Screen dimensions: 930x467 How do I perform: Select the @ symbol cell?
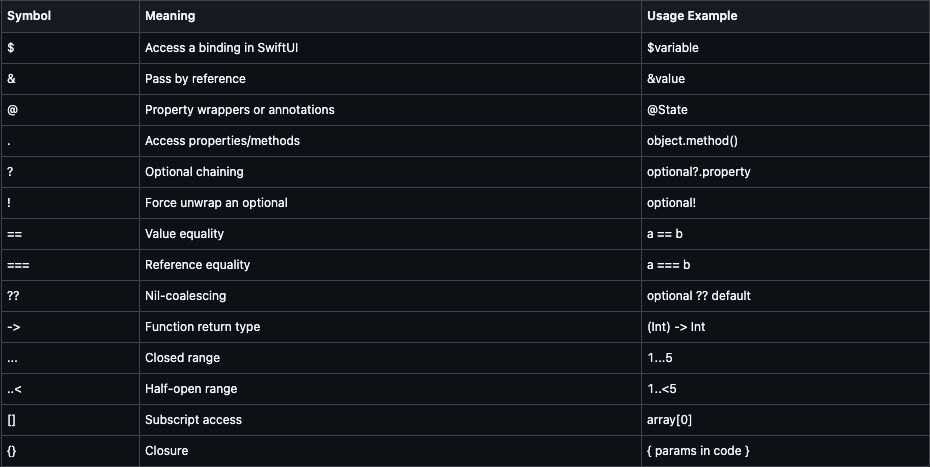[70, 110]
